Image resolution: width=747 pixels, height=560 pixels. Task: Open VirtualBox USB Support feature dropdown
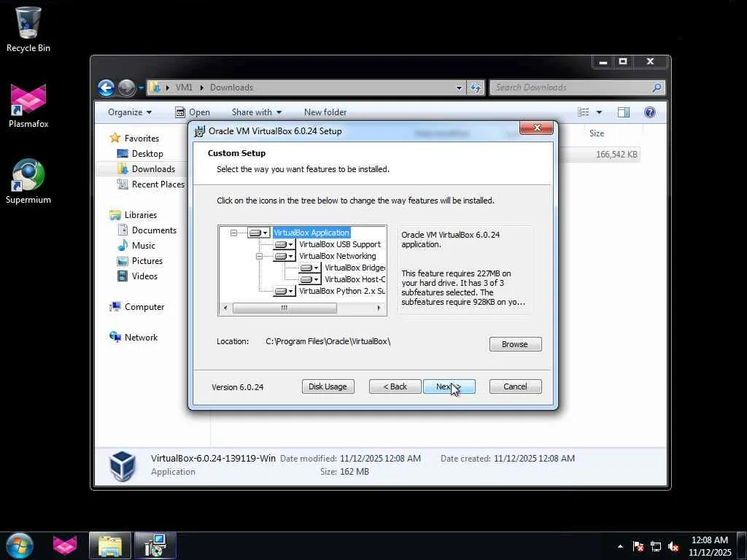pyautogui.click(x=285, y=244)
